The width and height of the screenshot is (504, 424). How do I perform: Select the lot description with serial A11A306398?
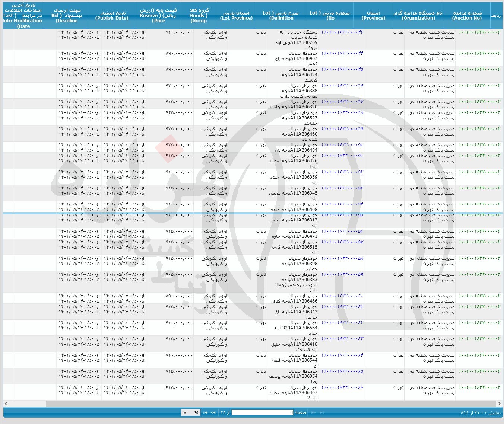299,264
